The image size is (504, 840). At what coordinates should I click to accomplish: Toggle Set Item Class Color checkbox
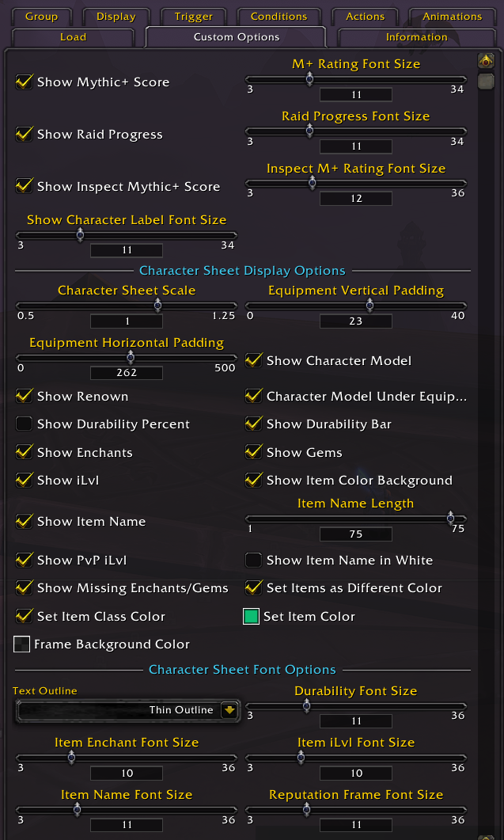(25, 617)
